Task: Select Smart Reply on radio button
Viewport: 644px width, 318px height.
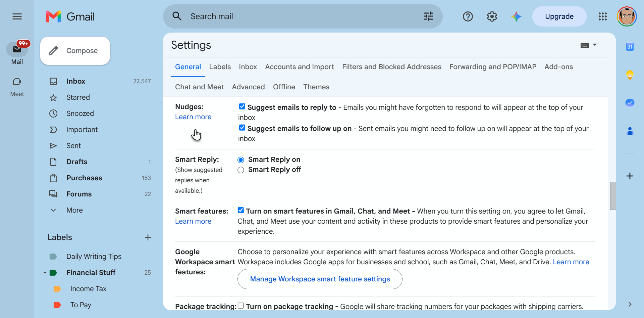Action: [x=240, y=160]
